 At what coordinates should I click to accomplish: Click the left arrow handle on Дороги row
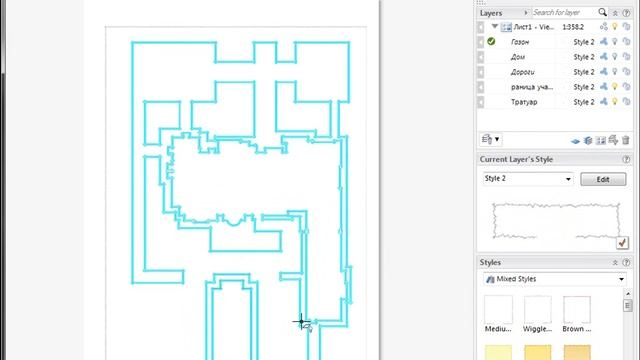pyautogui.click(x=481, y=72)
